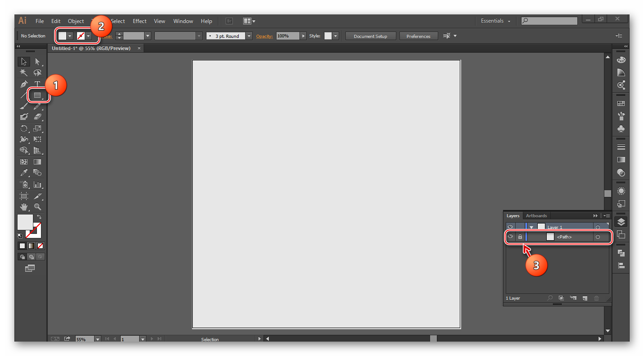Open the File menu
The height and width of the screenshot is (356, 644).
40,21
